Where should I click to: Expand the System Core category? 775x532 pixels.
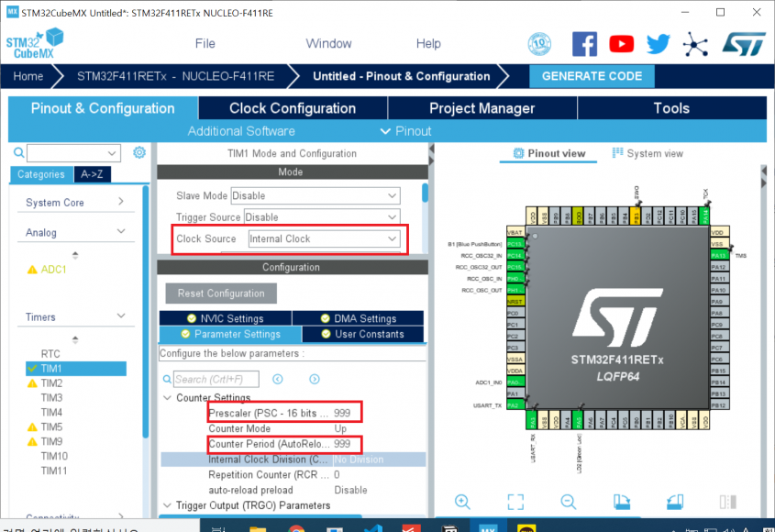click(x=75, y=202)
